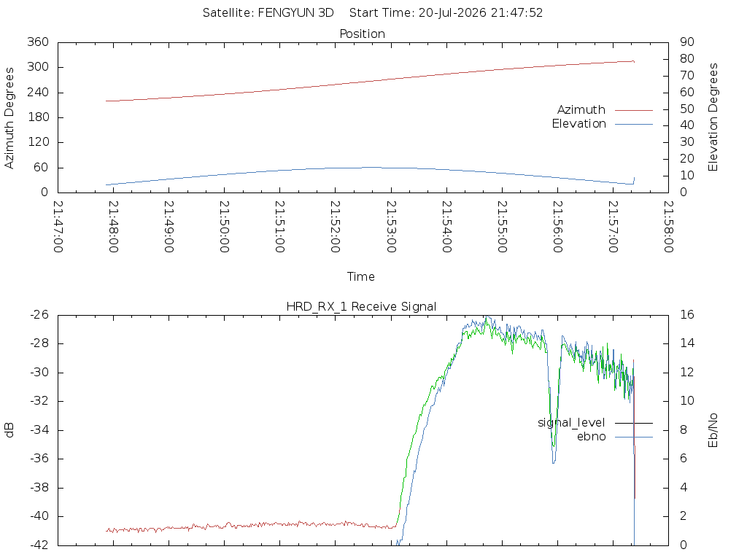Click the 'ebno' legend label
747x560 pixels.
coord(591,437)
